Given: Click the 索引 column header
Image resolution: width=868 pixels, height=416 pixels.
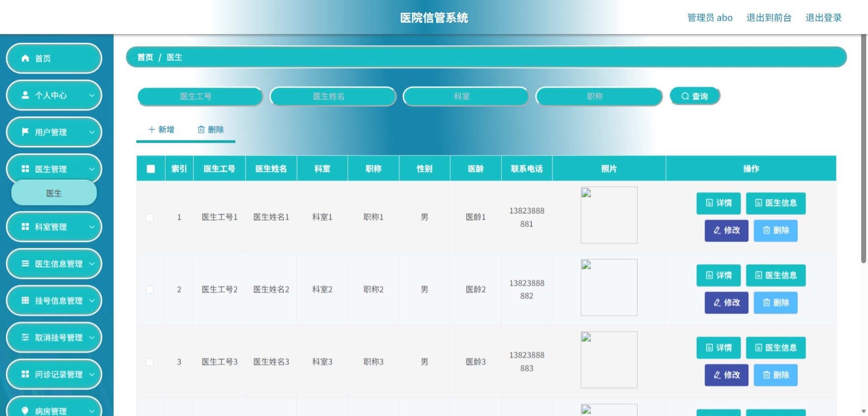Looking at the screenshot, I should 179,169.
